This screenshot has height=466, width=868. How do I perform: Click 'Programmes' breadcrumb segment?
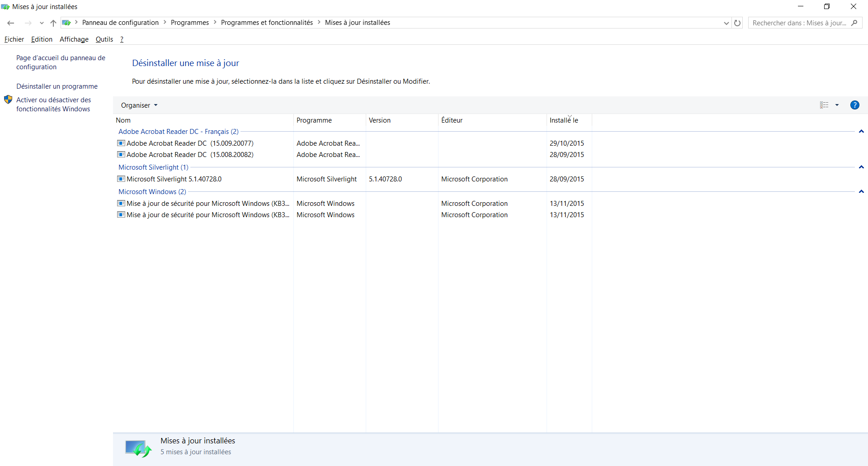[x=190, y=23]
